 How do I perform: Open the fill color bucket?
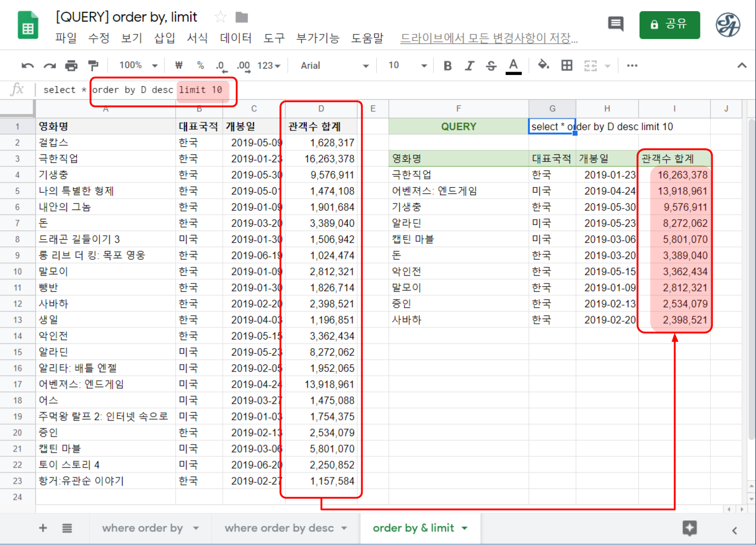pos(543,65)
